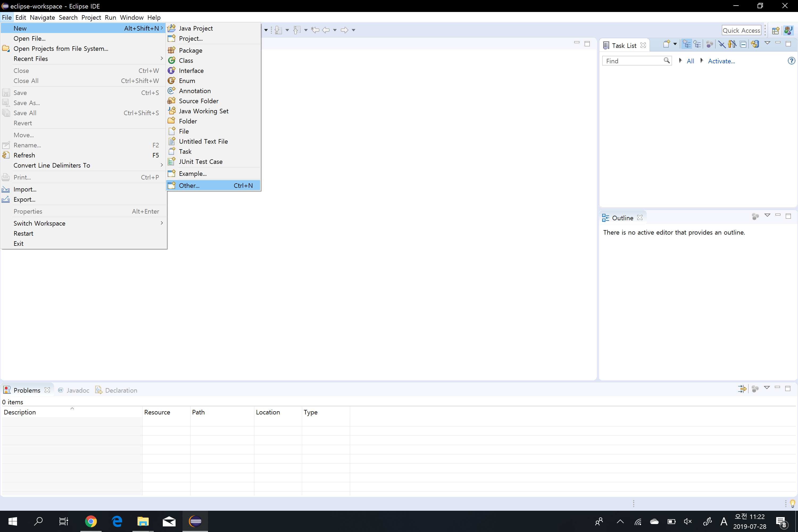Click the Activate... link
Screen dimensions: 798x532
(x=721, y=61)
